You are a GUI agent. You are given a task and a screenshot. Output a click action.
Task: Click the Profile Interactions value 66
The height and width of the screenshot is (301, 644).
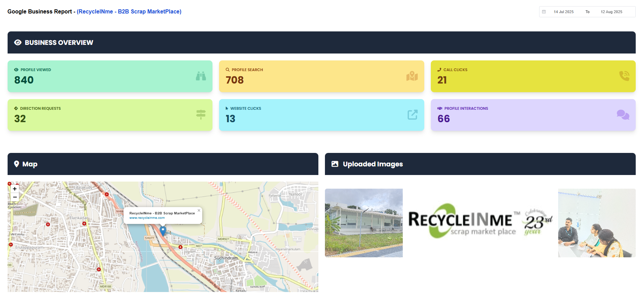[444, 119]
